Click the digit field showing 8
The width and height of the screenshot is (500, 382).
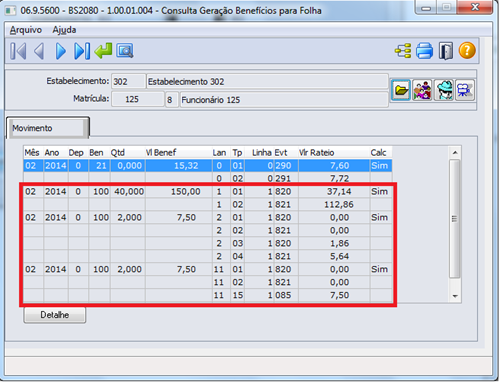(172, 100)
